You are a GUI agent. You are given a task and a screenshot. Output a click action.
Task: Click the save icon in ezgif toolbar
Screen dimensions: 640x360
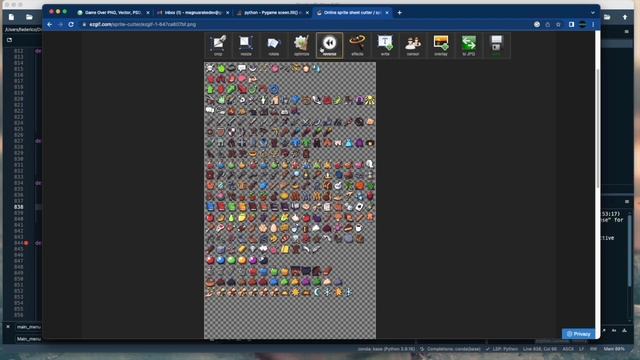[496, 45]
